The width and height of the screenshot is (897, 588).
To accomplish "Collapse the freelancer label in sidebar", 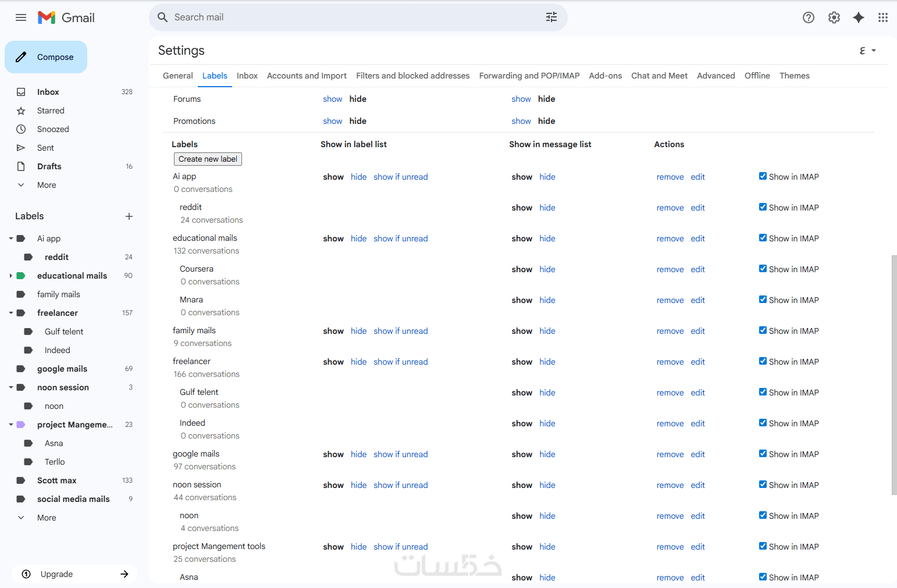I will click(x=11, y=313).
